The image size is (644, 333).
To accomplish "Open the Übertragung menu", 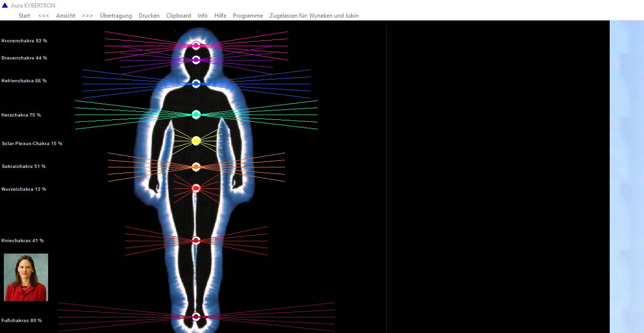I will click(116, 16).
